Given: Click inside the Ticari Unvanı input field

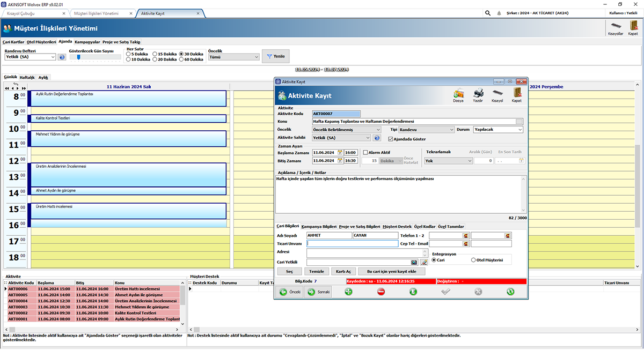Looking at the screenshot, I should click(x=352, y=243).
